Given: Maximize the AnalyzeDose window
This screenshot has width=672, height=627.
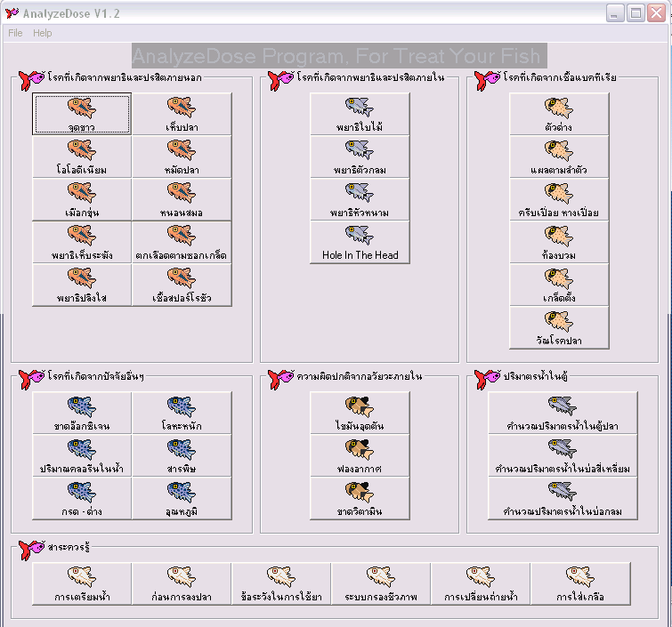Looking at the screenshot, I should (x=636, y=13).
